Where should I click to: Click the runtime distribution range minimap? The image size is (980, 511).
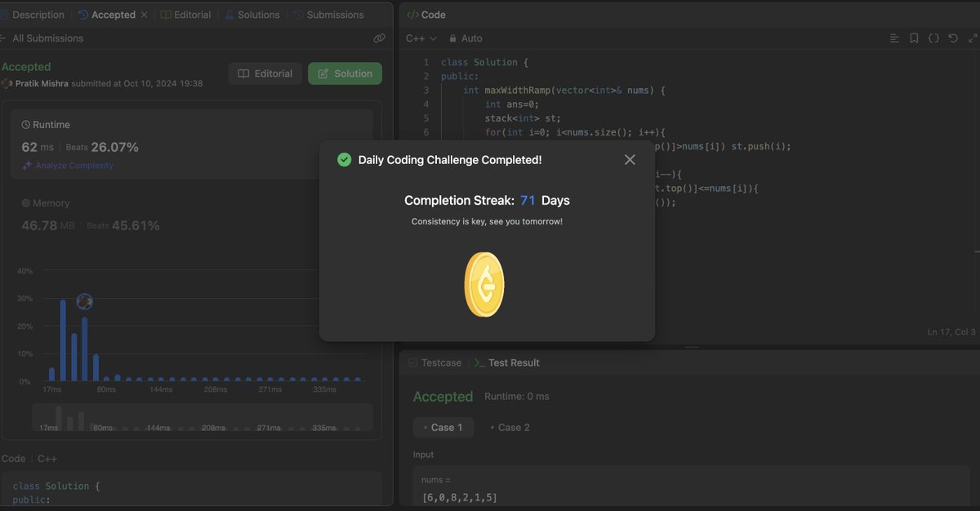202,417
